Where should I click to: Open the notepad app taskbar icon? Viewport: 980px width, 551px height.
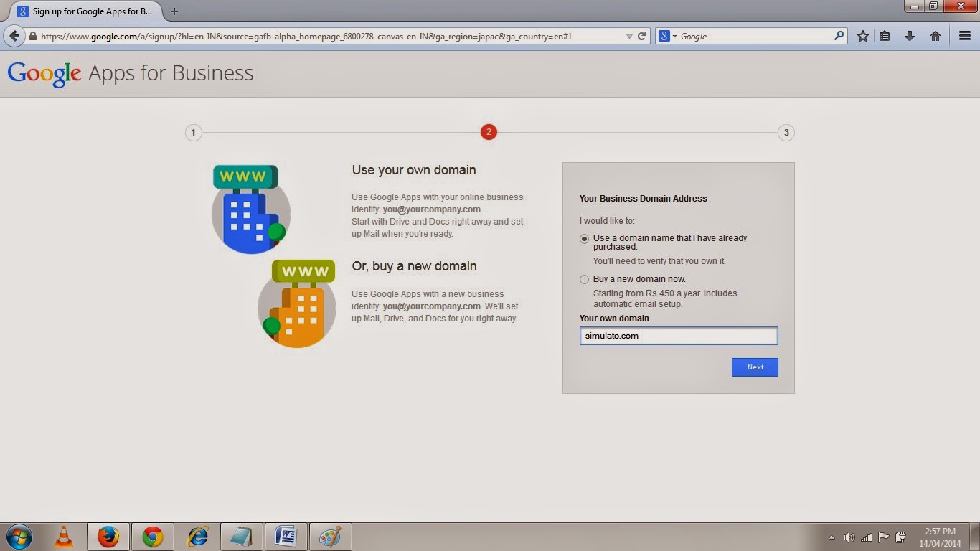pyautogui.click(x=242, y=537)
